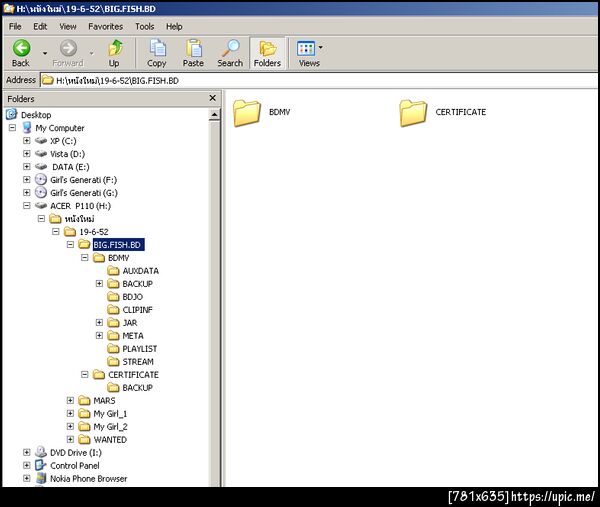Viewport: 600px width, 507px height.
Task: Open the Favorites menu
Action: pyautogui.click(x=106, y=26)
